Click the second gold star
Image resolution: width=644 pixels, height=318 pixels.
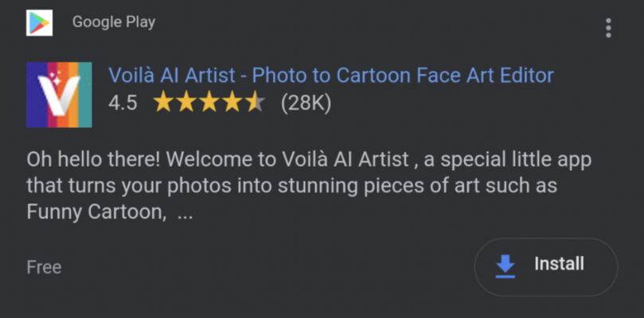click(186, 102)
